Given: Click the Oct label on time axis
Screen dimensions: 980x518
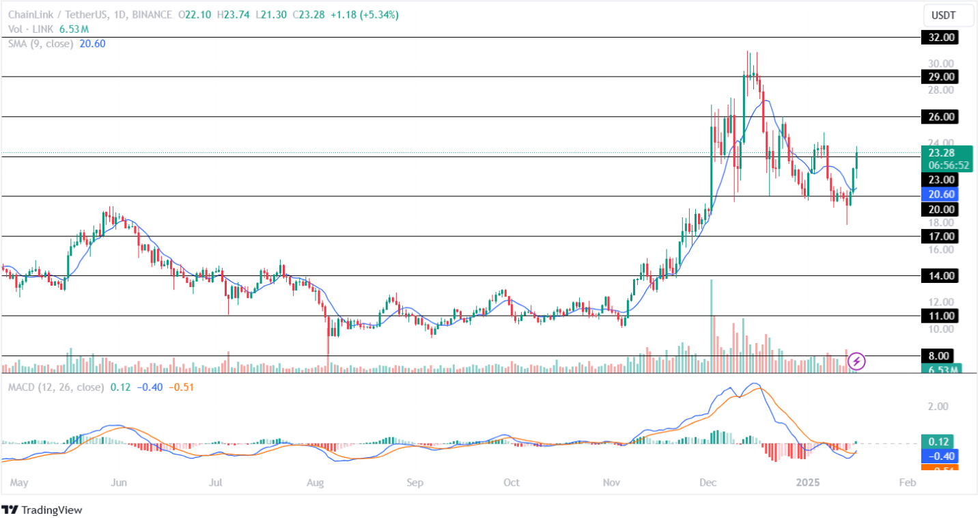Looking at the screenshot, I should (x=511, y=482).
